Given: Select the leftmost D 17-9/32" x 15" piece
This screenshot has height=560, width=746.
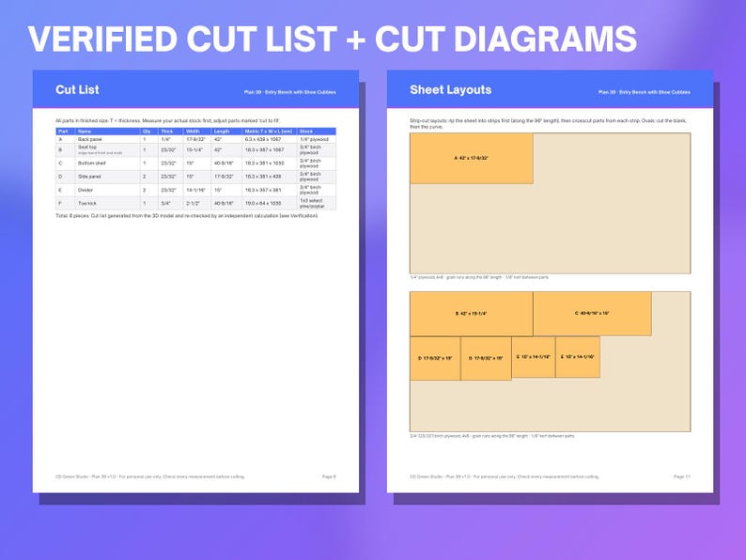Looking at the screenshot, I should coord(435,359).
